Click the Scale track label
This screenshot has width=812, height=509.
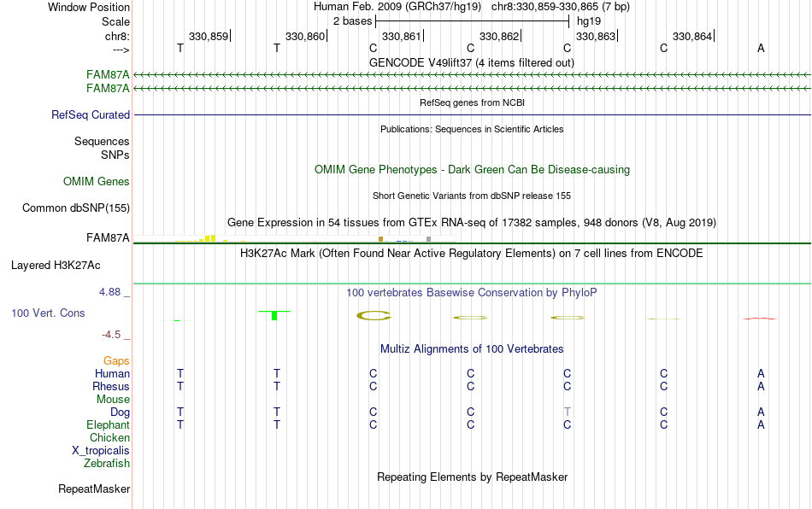[x=115, y=21]
